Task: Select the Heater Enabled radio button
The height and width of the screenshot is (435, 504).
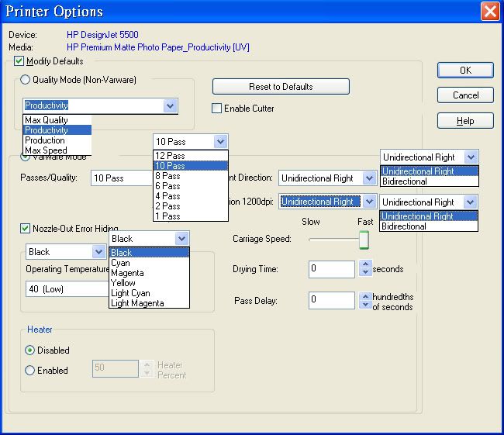Action: 30,371
